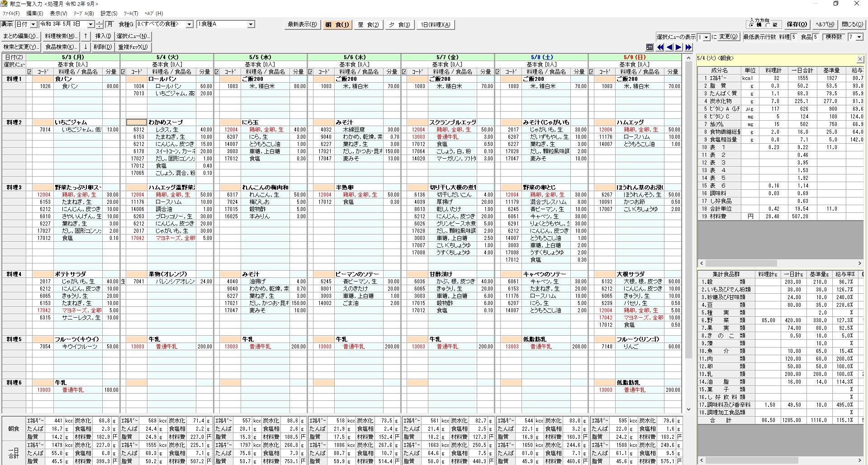868x465 pixels.
Task: Toggle the 5/3 (月) column header checkbox
Action: pos(29,72)
